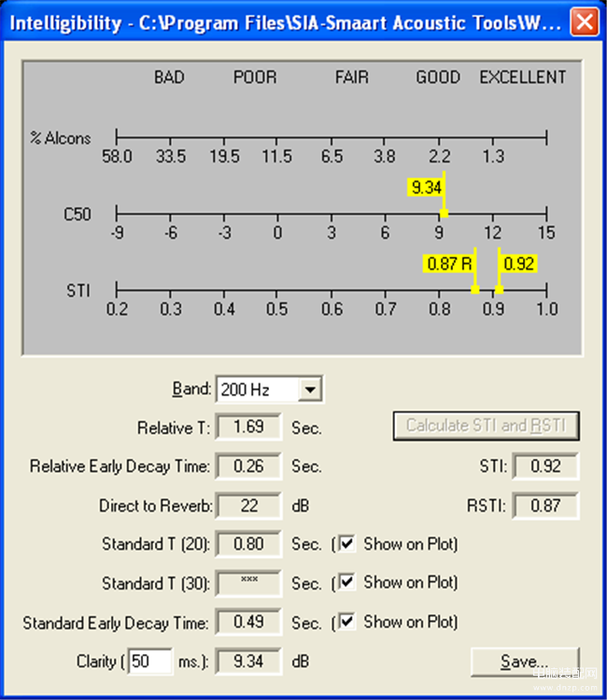The width and height of the screenshot is (607, 700).
Task: Click the yellow 0.92 marker label on STI scale
Action: (518, 264)
